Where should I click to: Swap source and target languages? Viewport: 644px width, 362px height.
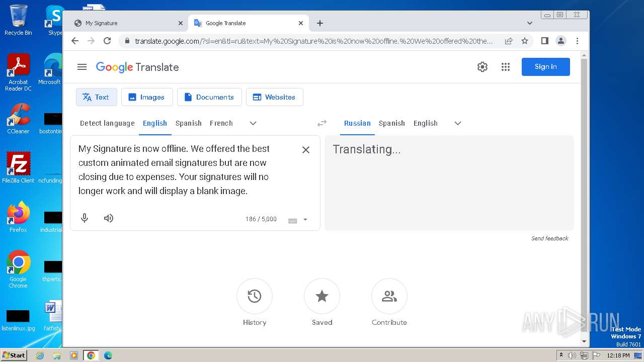click(322, 123)
